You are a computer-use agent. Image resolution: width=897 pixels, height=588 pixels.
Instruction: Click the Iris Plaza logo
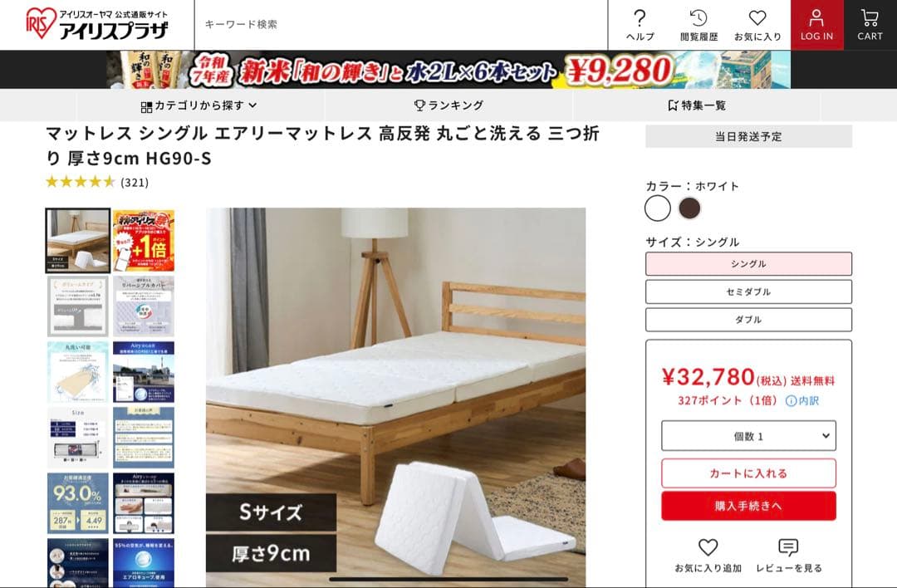tap(97, 24)
